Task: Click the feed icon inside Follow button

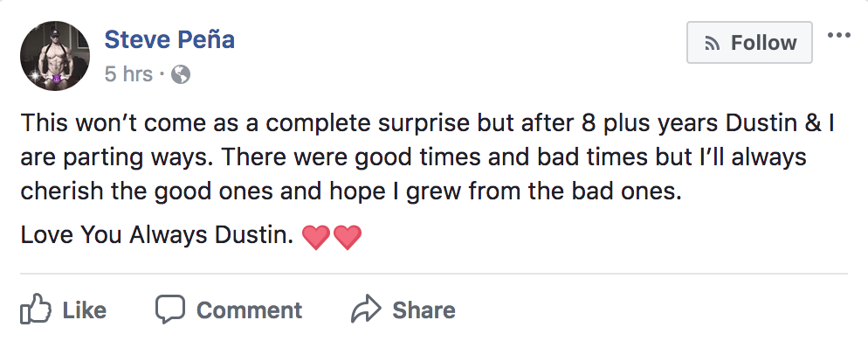Action: click(712, 43)
